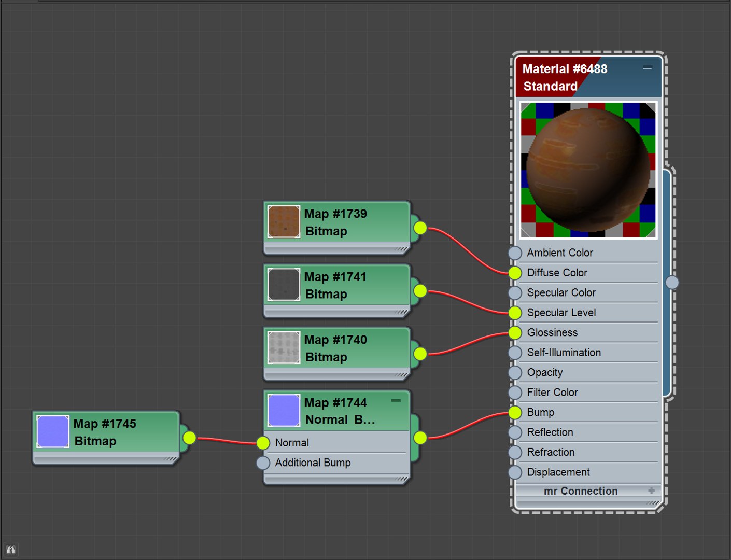Click the Displacement input socket
Viewport: 731px width, 560px height.
[515, 472]
